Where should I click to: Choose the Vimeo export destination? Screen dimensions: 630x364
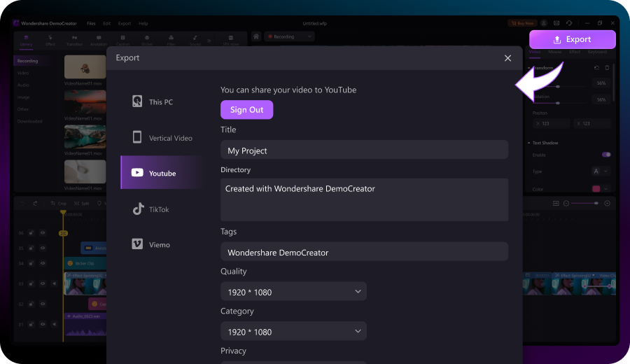(159, 245)
